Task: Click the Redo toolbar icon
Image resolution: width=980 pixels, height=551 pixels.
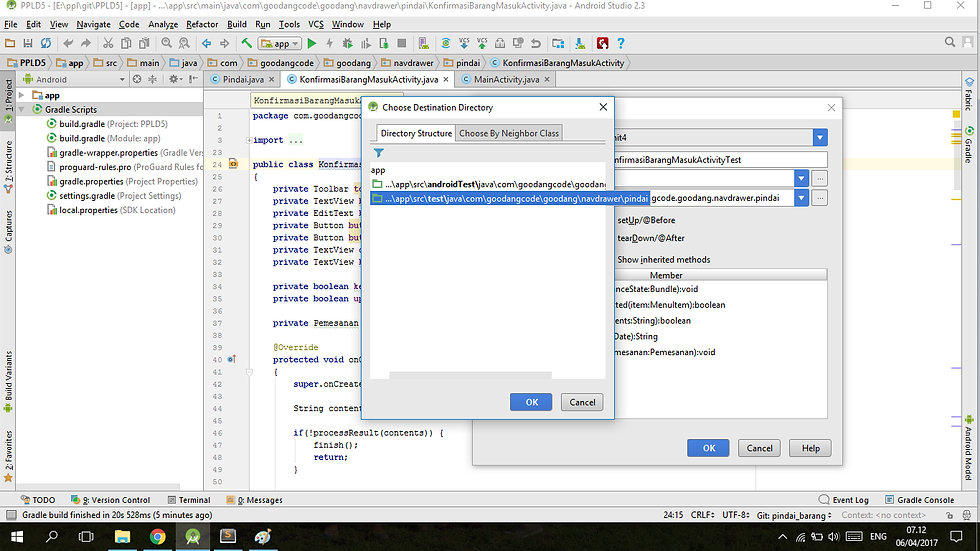Action: [x=86, y=43]
